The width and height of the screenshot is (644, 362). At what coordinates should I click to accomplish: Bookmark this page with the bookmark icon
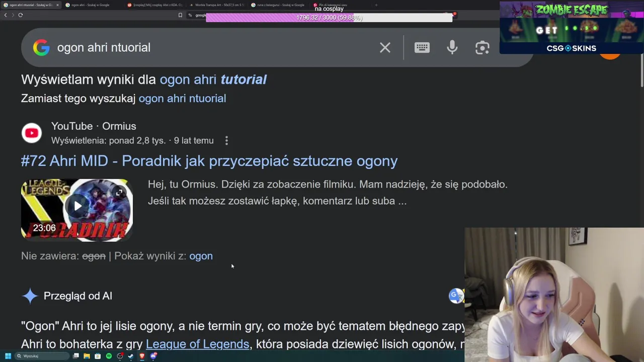coord(180,15)
